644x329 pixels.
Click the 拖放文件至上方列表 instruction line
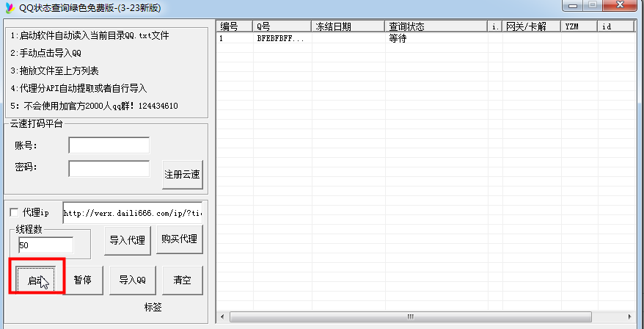coord(54,70)
